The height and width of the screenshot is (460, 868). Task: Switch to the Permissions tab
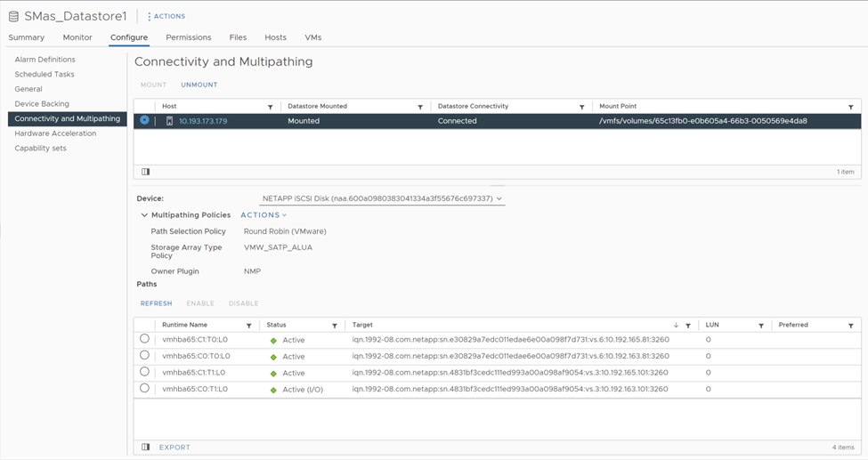click(188, 37)
